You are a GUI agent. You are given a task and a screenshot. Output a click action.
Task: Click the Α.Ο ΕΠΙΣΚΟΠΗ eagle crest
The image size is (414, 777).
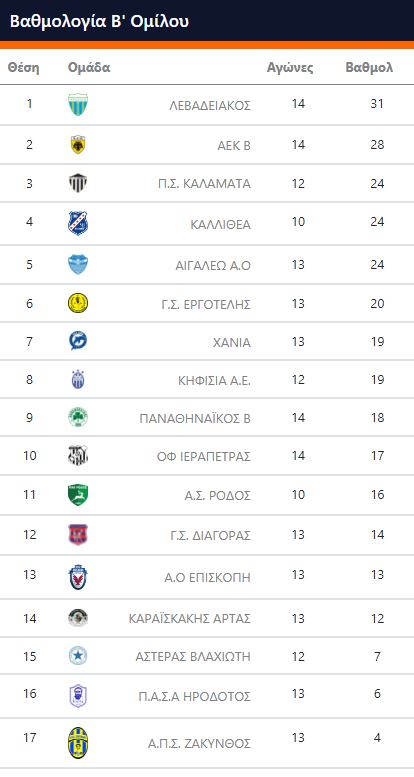tap(78, 577)
